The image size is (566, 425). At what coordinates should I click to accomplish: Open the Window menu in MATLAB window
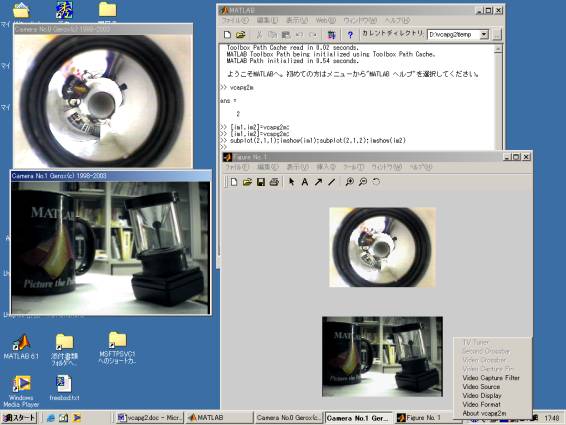pyautogui.click(x=360, y=21)
